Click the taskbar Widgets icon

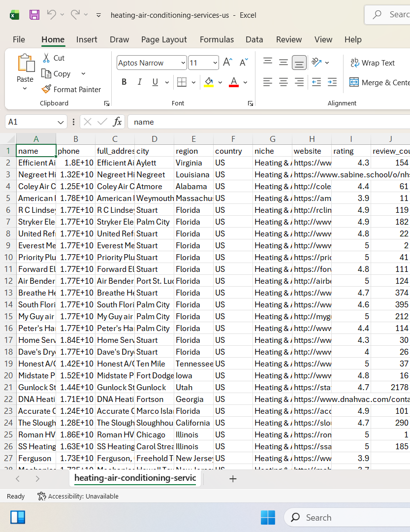pyautogui.click(x=18, y=517)
